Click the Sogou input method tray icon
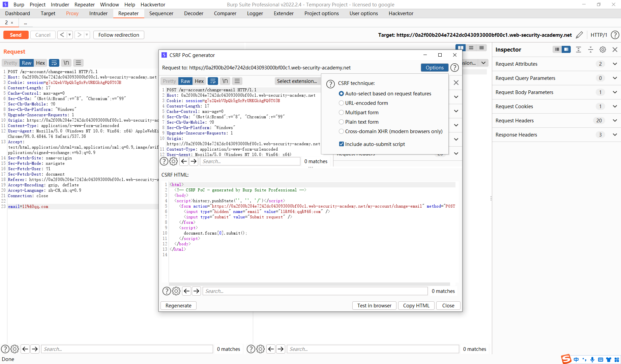Screen dimensions: 621x364 click(566, 359)
